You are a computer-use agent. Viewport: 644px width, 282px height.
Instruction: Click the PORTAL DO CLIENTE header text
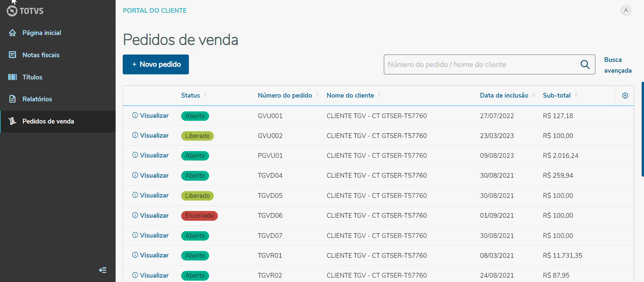155,10
